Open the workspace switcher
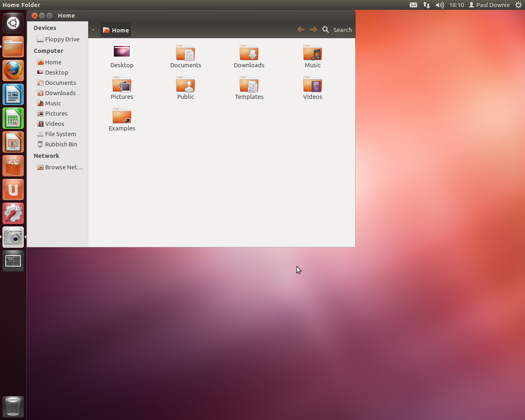Viewport: 525px width, 420px height. click(13, 260)
